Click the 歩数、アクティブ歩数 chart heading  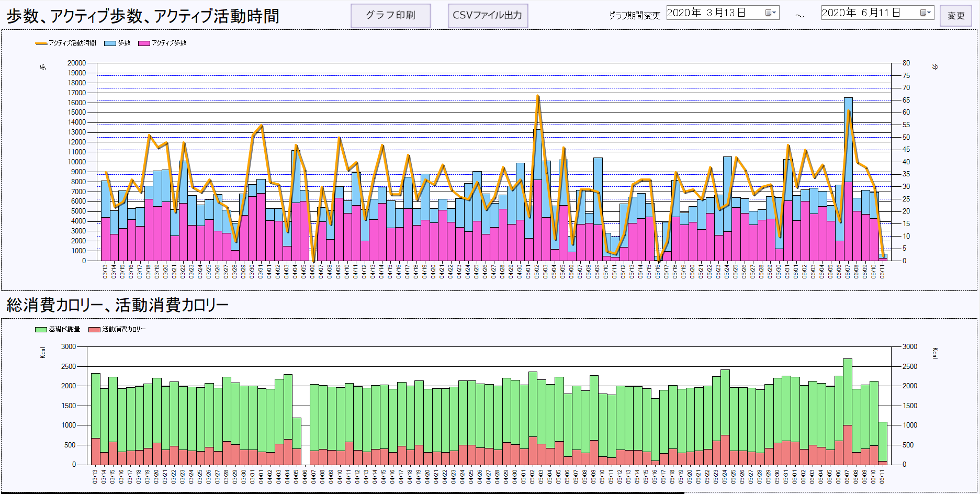(142, 16)
